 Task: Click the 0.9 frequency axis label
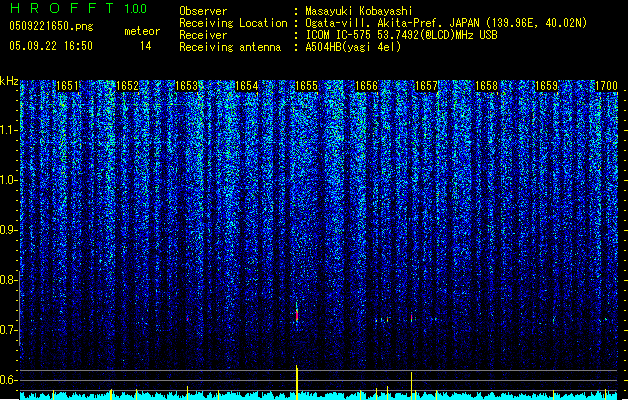point(8,230)
